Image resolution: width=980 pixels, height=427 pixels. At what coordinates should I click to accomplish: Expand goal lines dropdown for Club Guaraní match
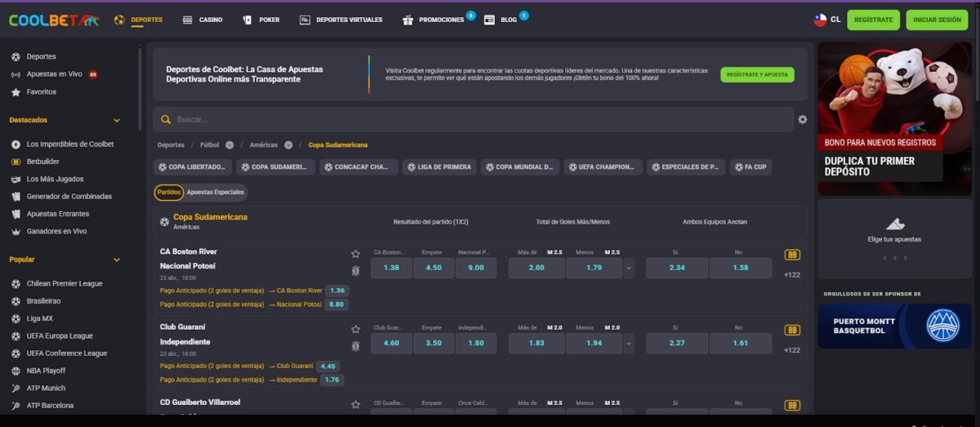628,343
